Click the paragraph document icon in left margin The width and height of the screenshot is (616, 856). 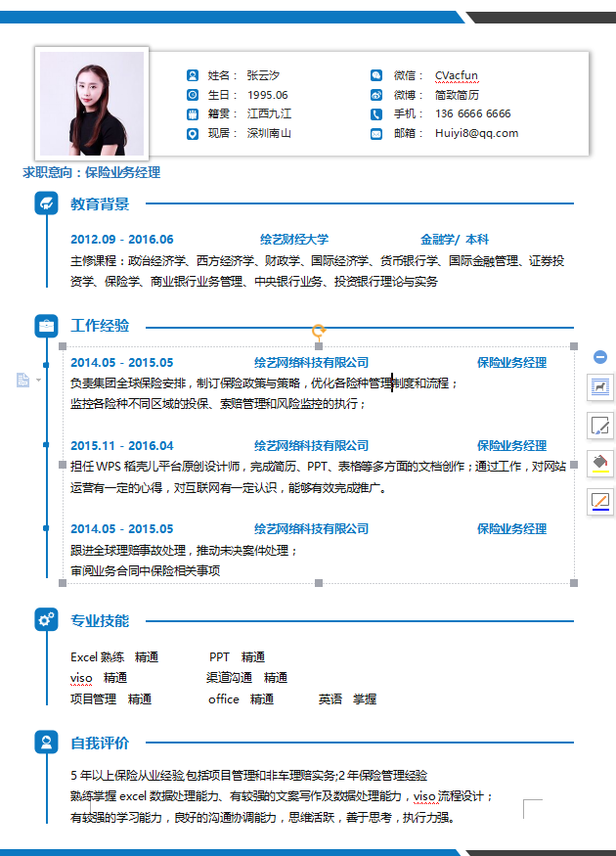(x=22, y=380)
